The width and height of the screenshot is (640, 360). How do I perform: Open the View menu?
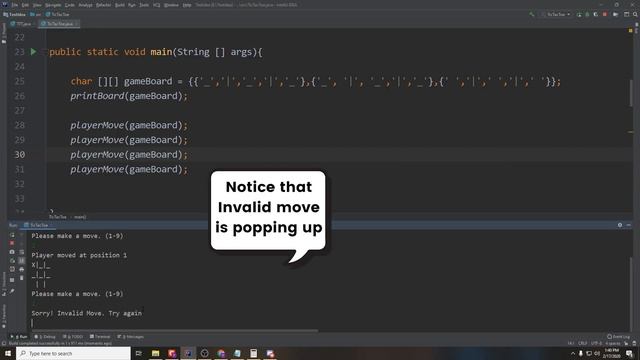(x=37, y=5)
